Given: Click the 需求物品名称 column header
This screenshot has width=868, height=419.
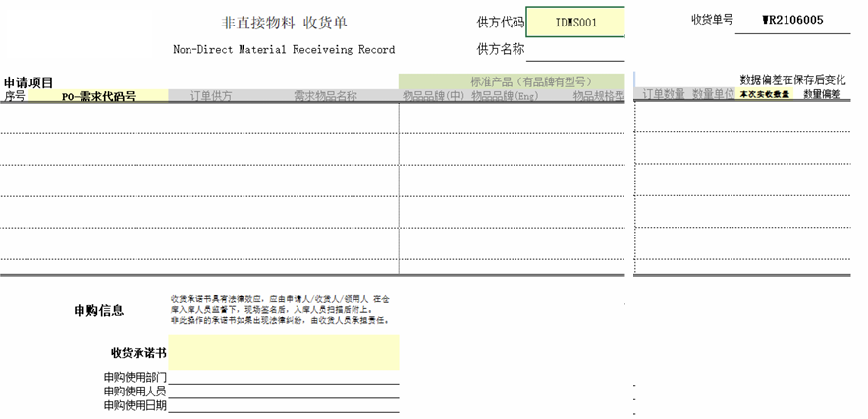Looking at the screenshot, I should (325, 96).
